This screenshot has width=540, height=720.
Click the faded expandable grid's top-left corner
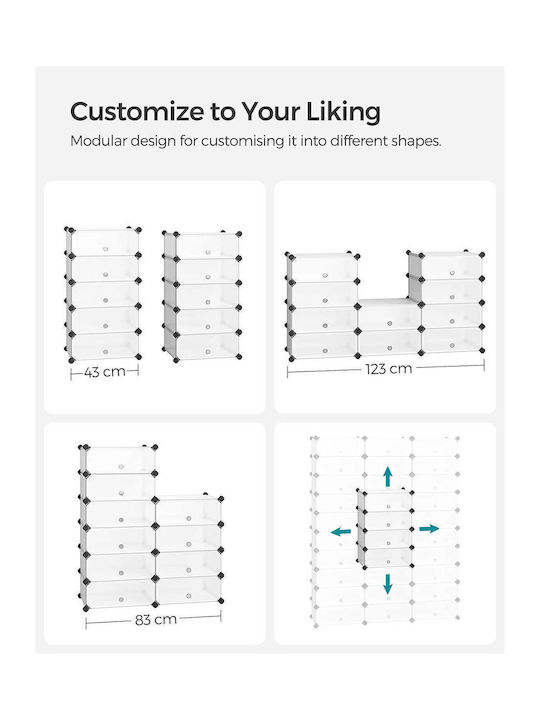[314, 439]
